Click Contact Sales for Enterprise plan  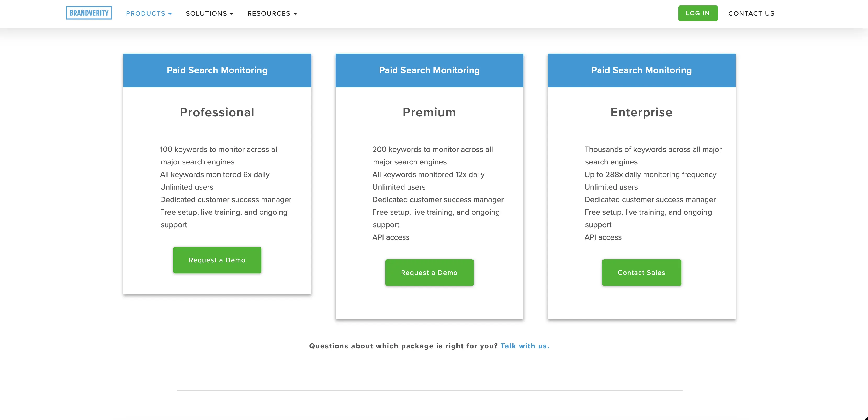click(641, 273)
